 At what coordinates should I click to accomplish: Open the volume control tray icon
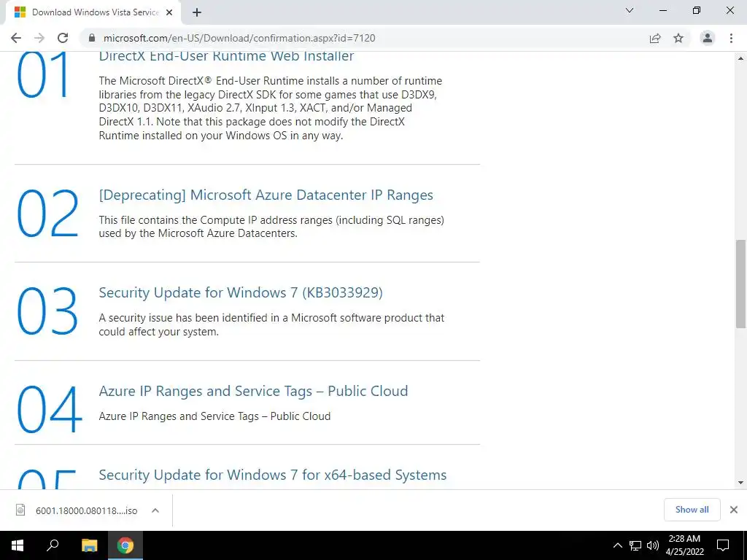click(x=653, y=545)
